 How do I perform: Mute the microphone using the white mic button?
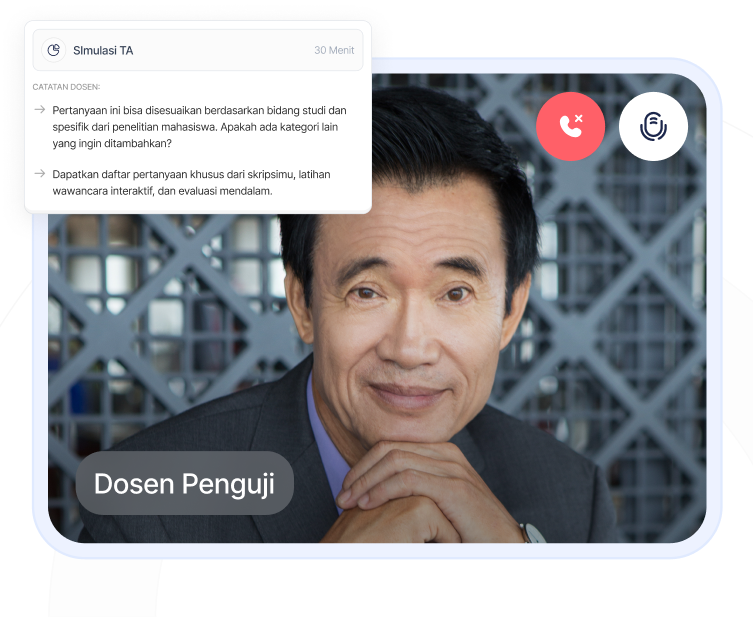point(653,126)
